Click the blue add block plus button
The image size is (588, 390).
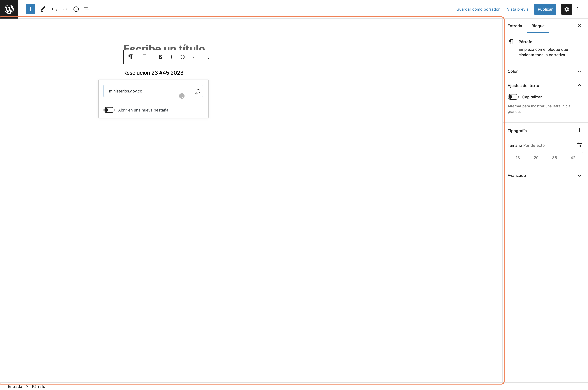click(30, 9)
